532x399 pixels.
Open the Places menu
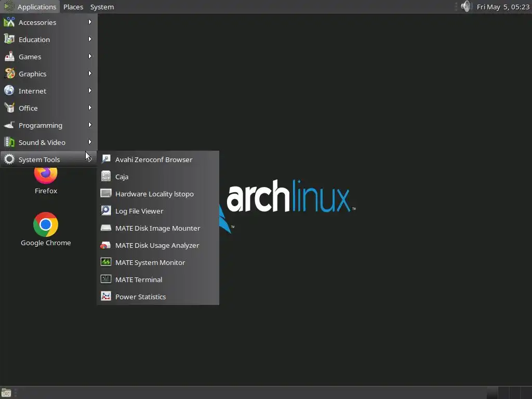73,7
